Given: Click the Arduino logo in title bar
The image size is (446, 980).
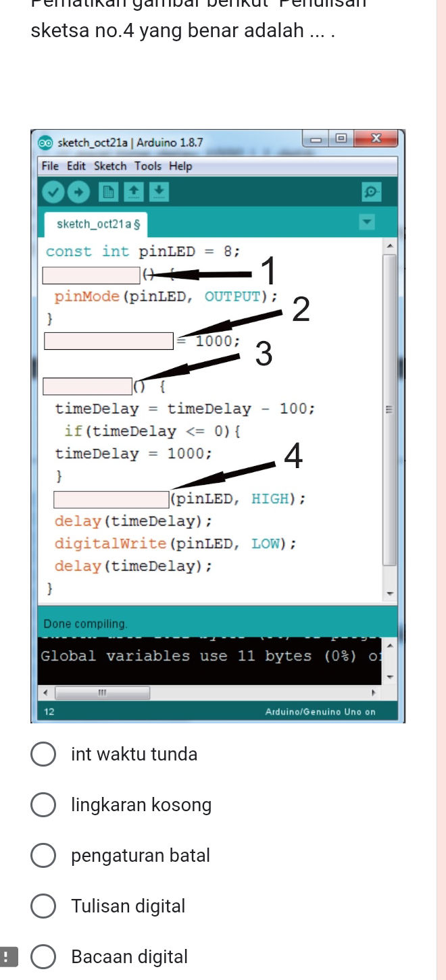Looking at the screenshot, I should 46,143.
